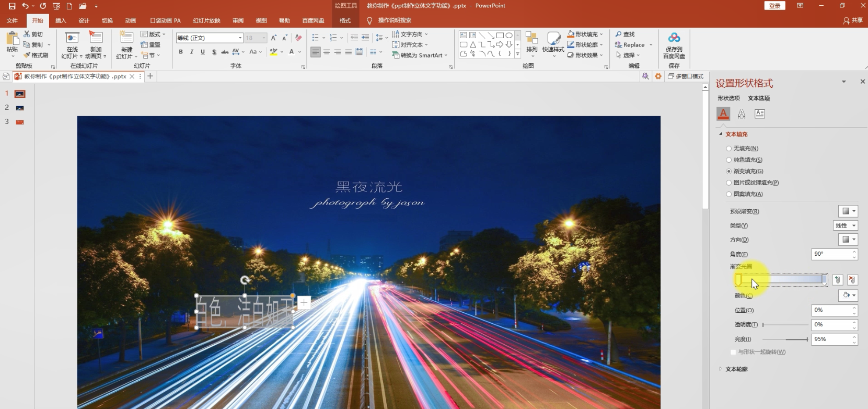Screen dimensions: 868x409
Task: Open the font size dropdown
Action: click(263, 38)
